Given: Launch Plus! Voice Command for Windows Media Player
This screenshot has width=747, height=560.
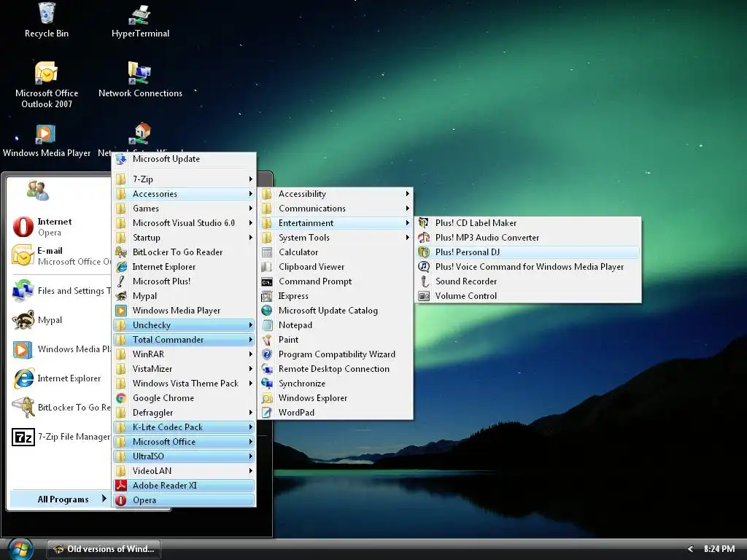Looking at the screenshot, I should point(528,267).
